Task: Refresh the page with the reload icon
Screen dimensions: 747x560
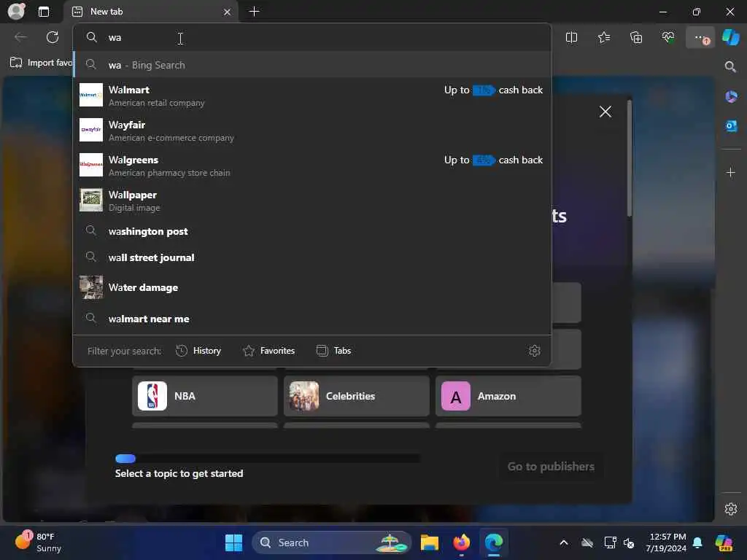Action: point(53,37)
